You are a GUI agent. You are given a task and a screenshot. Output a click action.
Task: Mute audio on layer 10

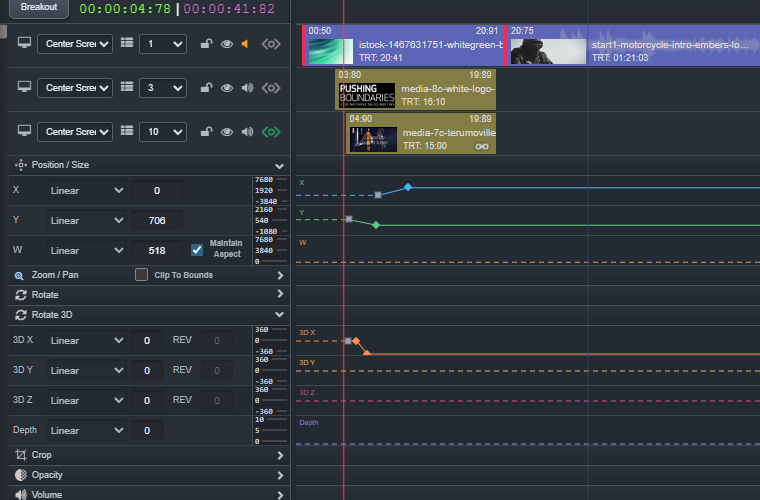tap(247, 132)
